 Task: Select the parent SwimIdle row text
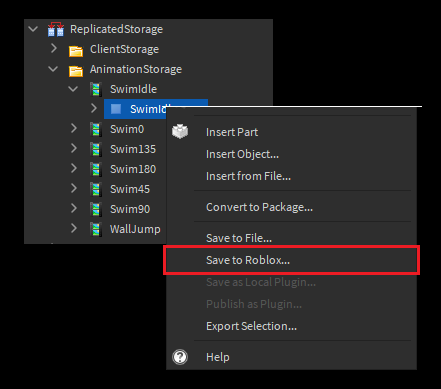pyautogui.click(x=133, y=89)
